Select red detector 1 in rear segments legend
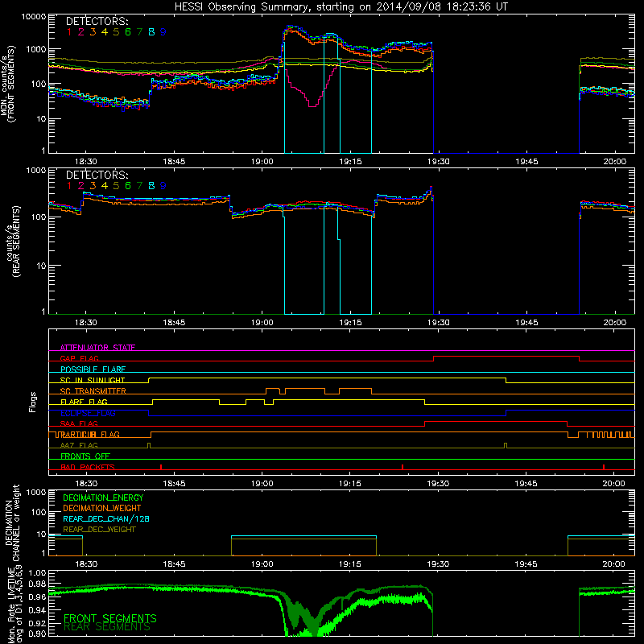The image size is (644, 644). click(69, 186)
